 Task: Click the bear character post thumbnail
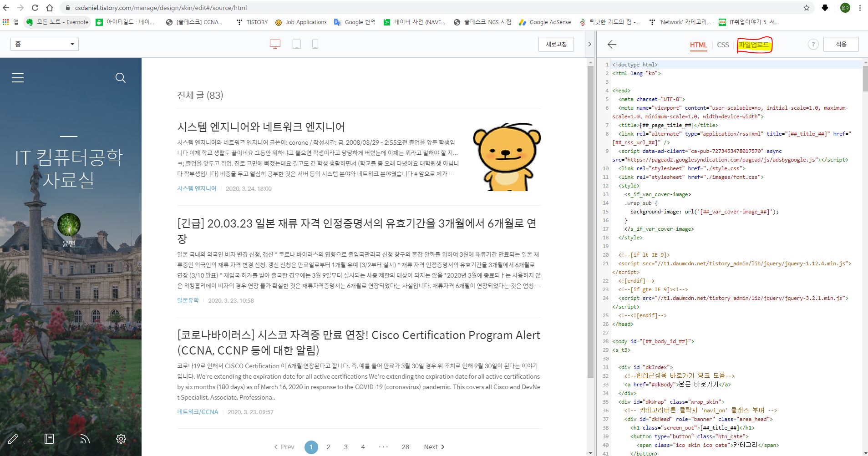tap(507, 157)
